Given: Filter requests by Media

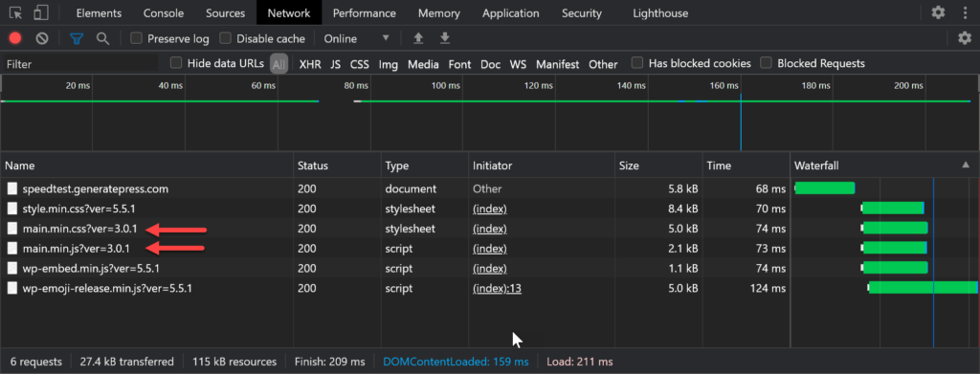Looking at the screenshot, I should [x=423, y=64].
